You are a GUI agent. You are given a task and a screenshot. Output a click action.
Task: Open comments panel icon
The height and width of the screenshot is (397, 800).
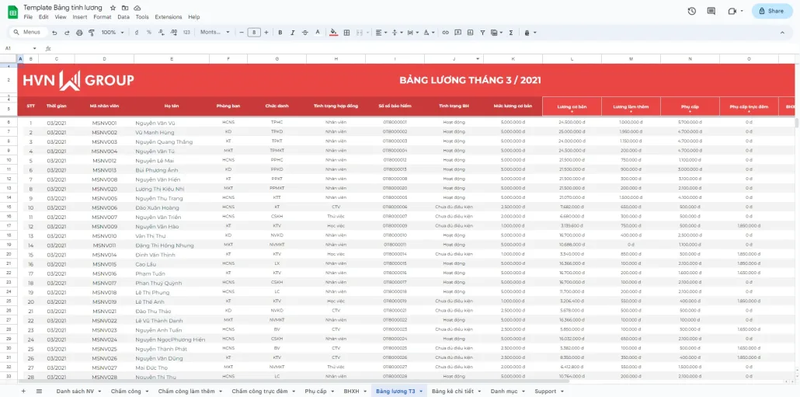[711, 11]
